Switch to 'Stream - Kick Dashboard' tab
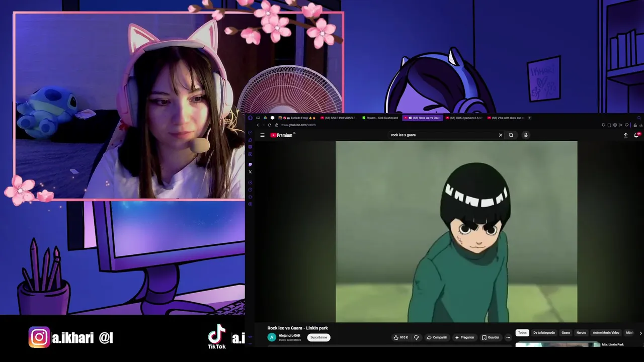The height and width of the screenshot is (362, 644). tap(380, 118)
